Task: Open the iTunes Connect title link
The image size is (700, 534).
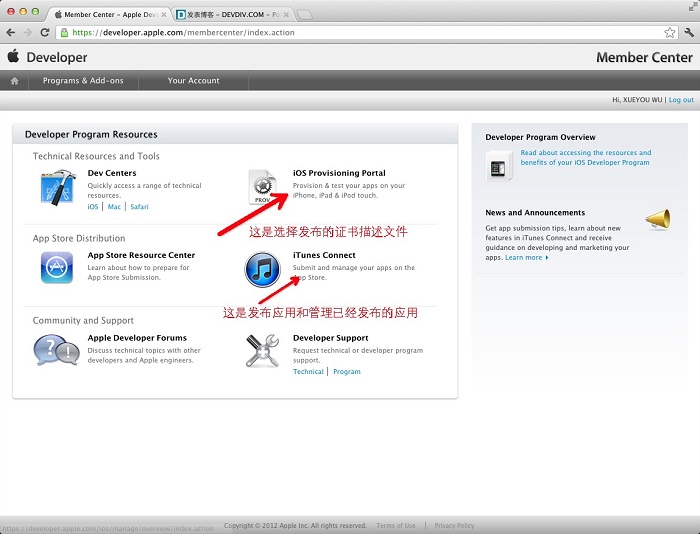Action: 324,255
